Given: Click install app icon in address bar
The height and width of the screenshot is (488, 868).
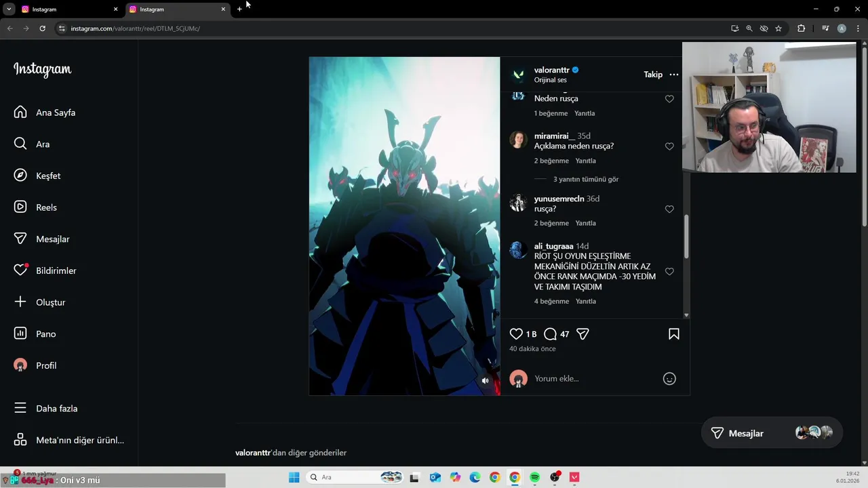Looking at the screenshot, I should (x=734, y=28).
